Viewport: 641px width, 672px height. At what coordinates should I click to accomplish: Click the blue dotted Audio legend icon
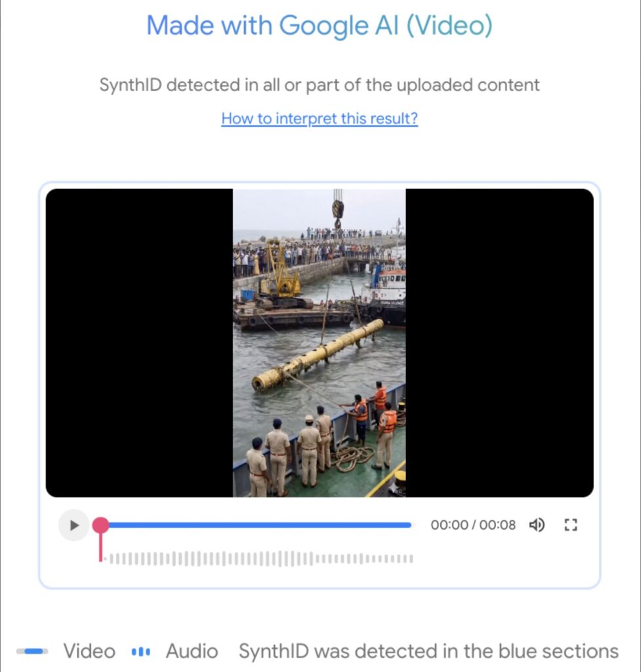141,652
